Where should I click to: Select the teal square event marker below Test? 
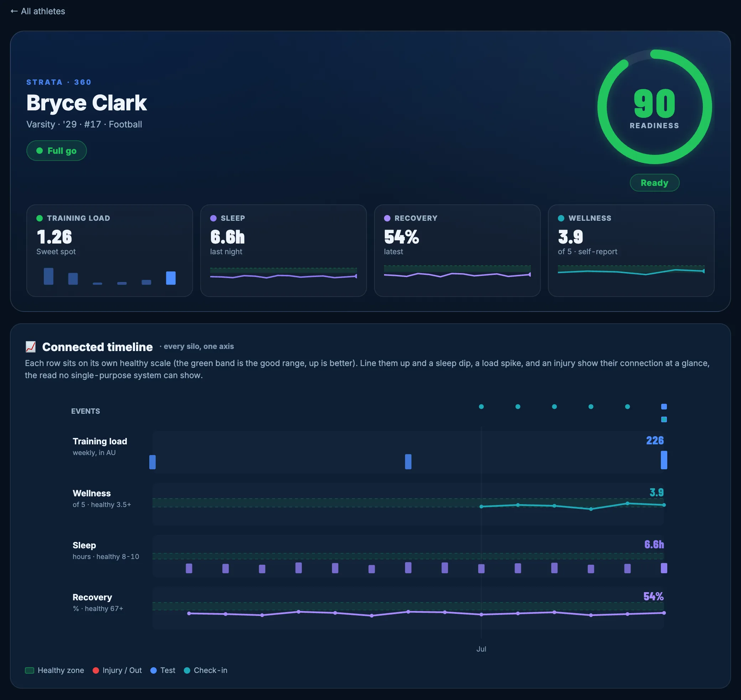[x=664, y=419]
